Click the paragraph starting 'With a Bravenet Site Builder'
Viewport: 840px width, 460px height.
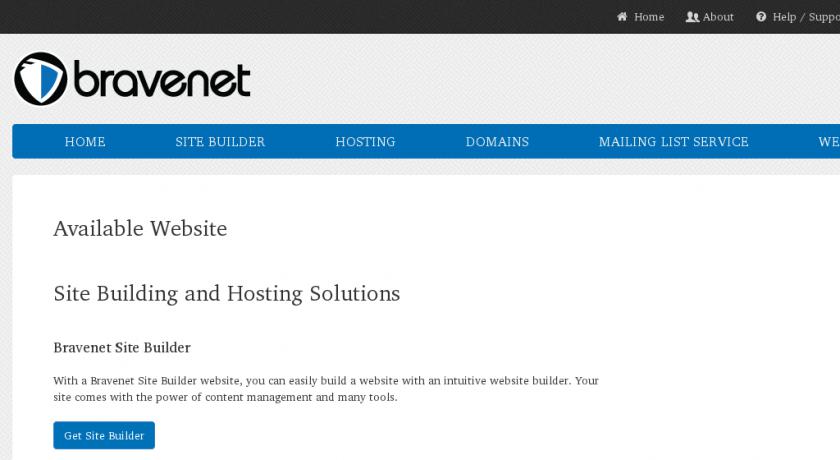point(326,389)
